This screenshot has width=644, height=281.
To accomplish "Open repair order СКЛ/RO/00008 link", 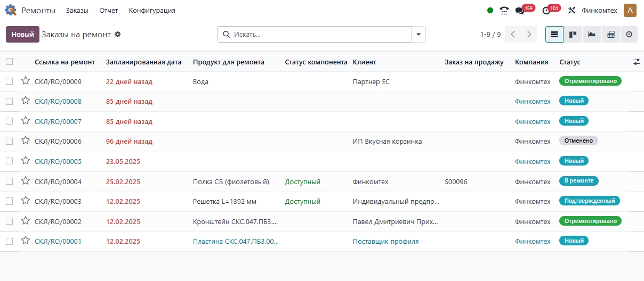I will click(x=58, y=101).
